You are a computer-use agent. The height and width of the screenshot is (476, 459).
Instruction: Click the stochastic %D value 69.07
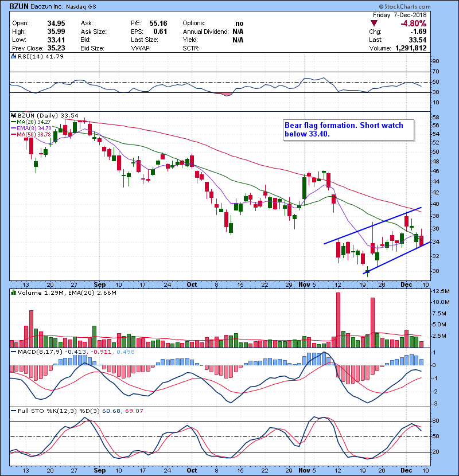[x=134, y=411]
